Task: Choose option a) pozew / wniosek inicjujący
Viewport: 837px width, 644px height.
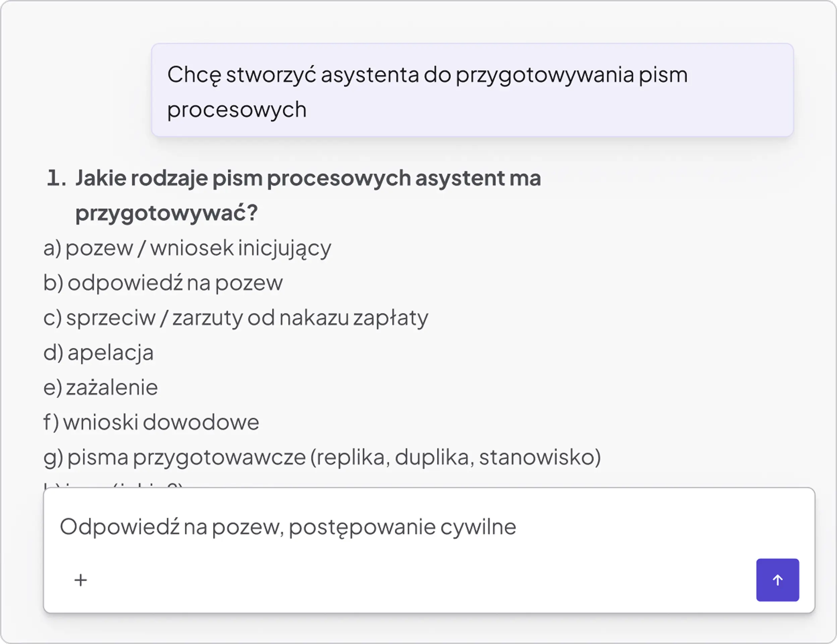Action: (187, 248)
